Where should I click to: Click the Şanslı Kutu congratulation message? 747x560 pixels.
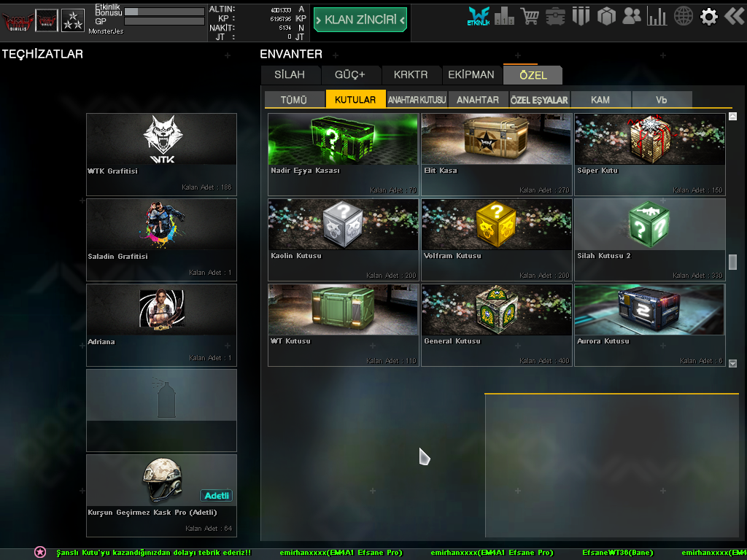153,553
